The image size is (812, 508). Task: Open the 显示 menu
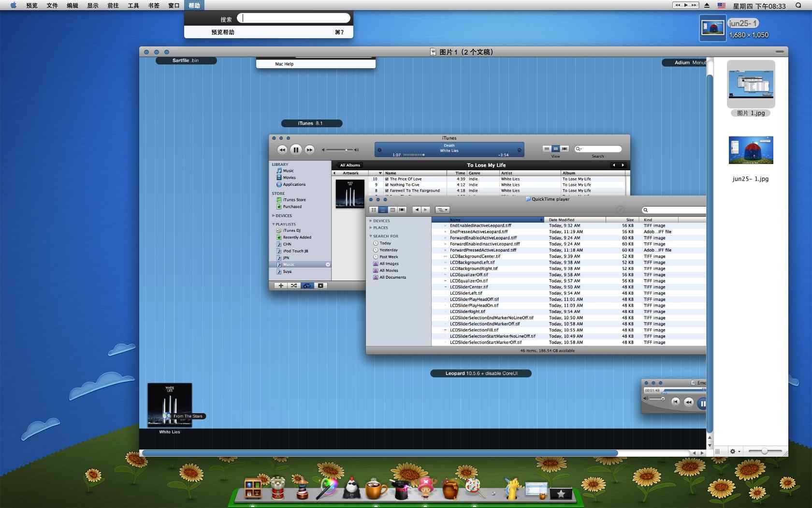[x=93, y=5]
